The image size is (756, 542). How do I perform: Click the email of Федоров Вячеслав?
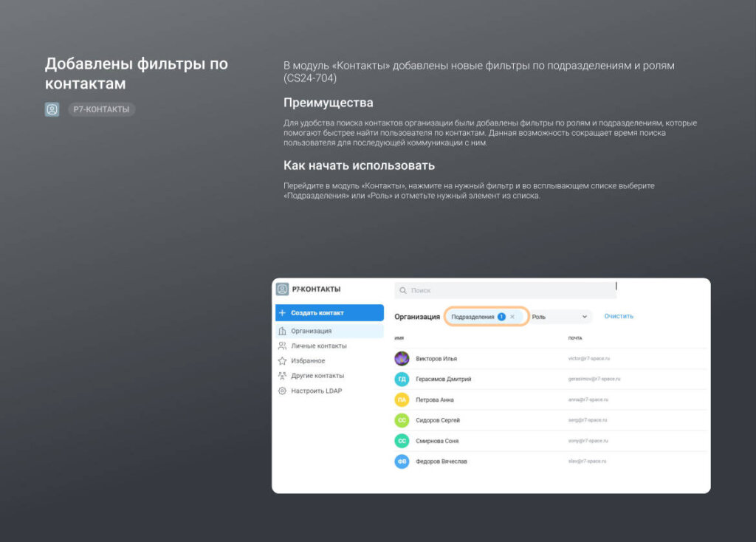pyautogui.click(x=588, y=462)
